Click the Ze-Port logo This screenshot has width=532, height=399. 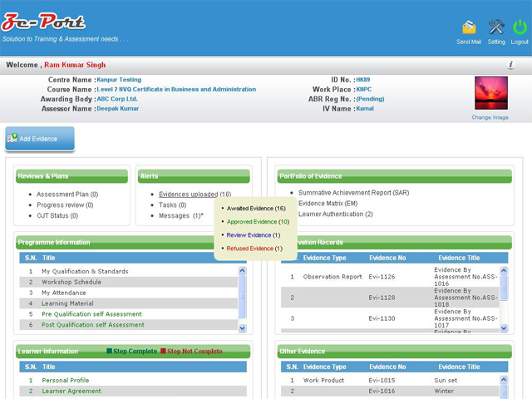43,22
